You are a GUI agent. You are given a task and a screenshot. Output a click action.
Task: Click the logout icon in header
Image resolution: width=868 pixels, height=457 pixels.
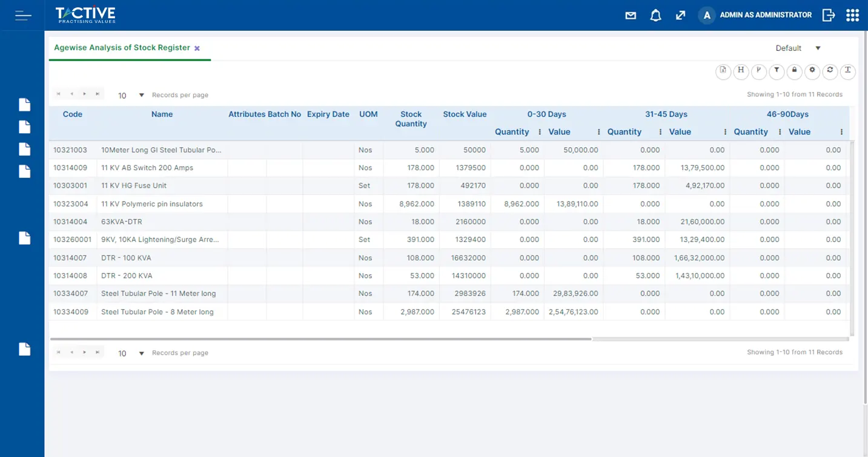(x=829, y=16)
